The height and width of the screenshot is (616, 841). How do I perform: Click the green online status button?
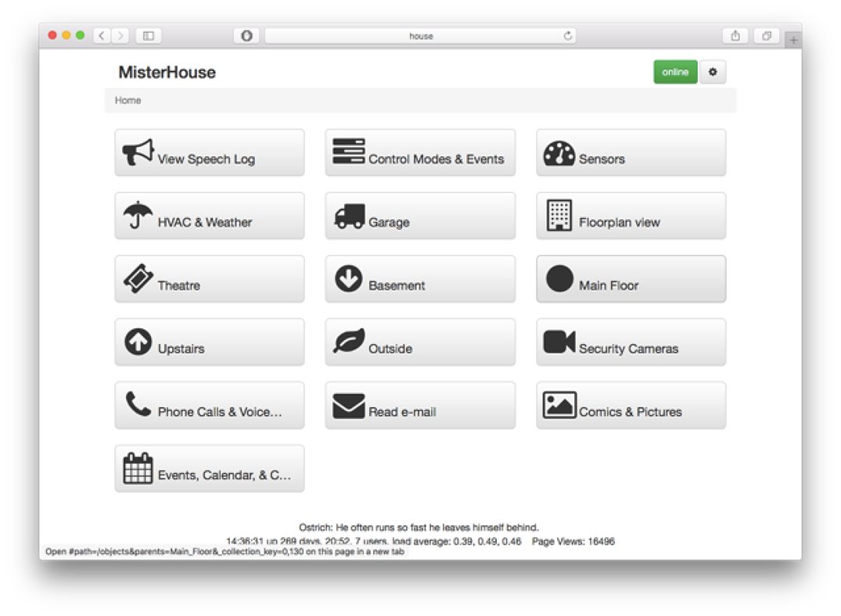tap(675, 72)
